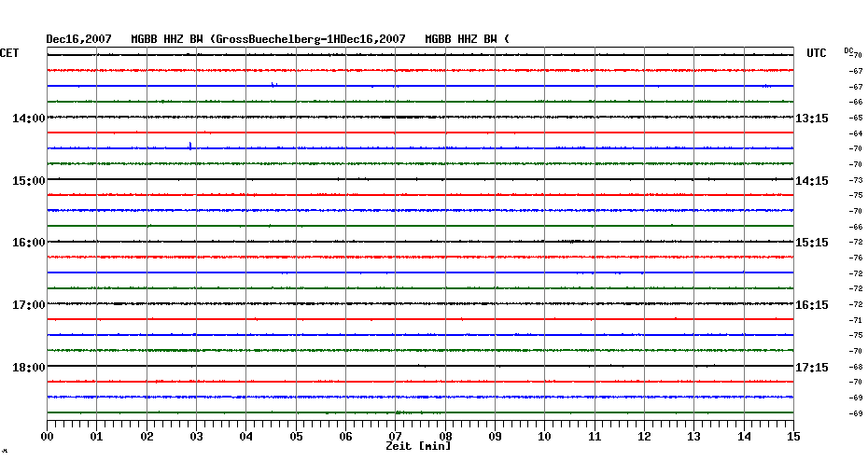This screenshot has height=461, width=868.
Task: Click the GrossBuechelberg station name in title
Action: [268, 39]
